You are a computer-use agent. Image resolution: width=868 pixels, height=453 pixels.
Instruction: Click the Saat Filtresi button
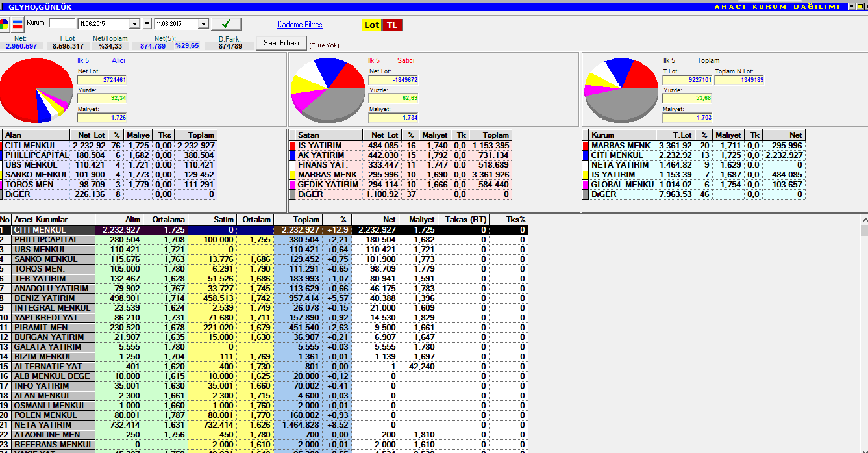point(281,43)
